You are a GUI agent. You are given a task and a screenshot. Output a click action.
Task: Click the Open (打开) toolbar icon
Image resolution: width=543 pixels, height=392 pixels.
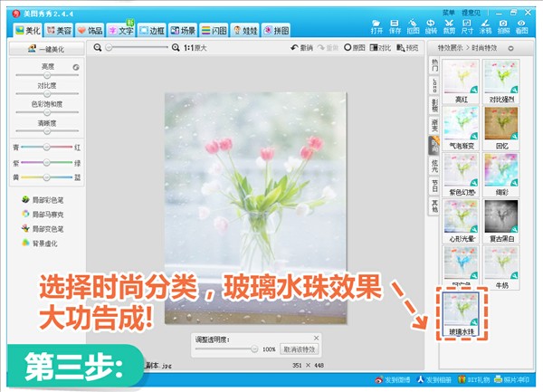tap(376, 26)
